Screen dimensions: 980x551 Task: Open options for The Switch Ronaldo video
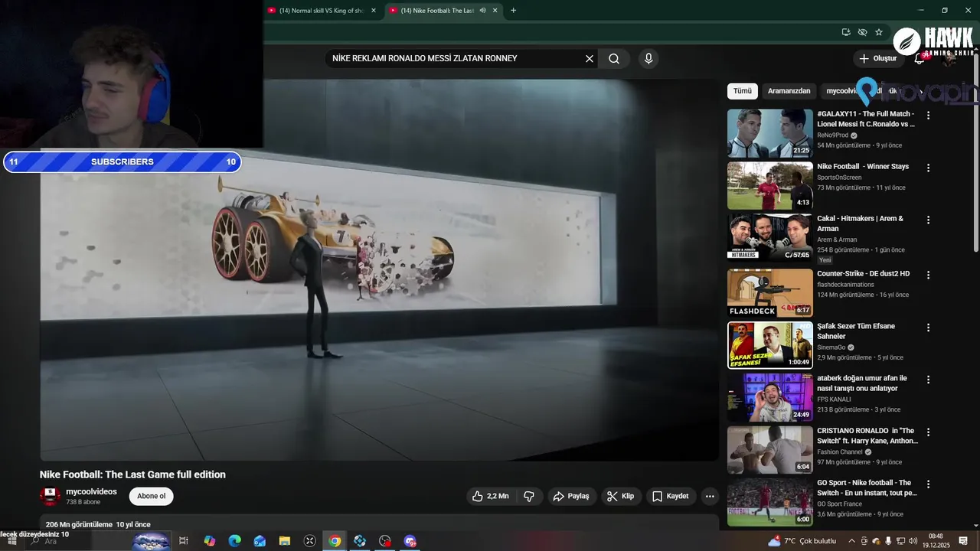pos(928,432)
